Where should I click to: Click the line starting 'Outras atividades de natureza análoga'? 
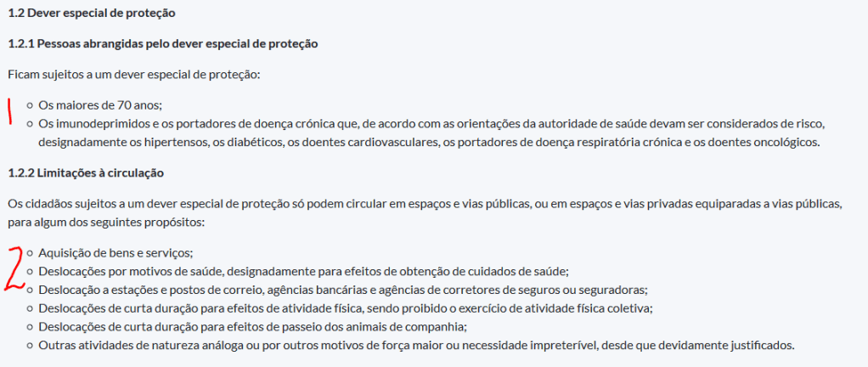tap(416, 346)
